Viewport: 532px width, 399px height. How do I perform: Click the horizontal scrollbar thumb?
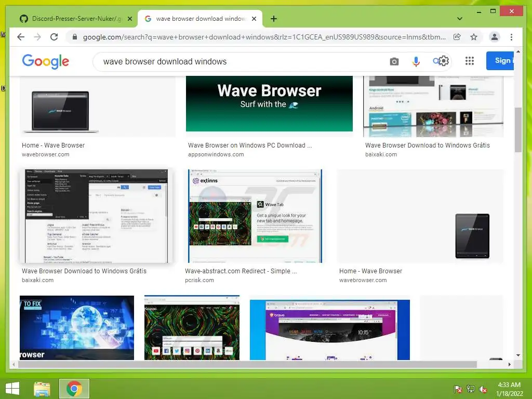pos(247,364)
